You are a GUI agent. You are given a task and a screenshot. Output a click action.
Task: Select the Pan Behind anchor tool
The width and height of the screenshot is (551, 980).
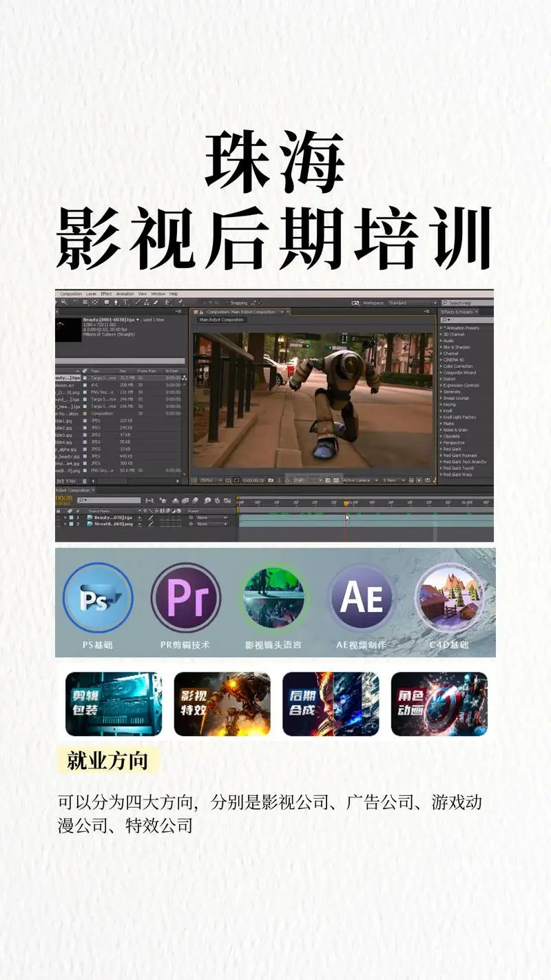coord(95,302)
